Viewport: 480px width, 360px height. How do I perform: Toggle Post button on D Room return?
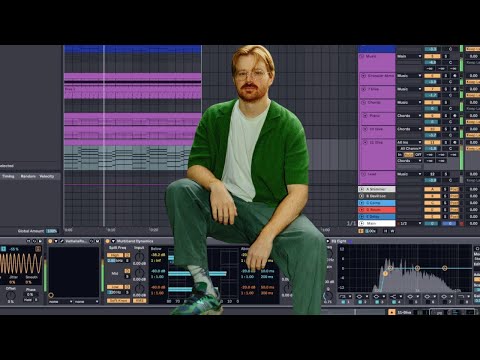(x=454, y=210)
